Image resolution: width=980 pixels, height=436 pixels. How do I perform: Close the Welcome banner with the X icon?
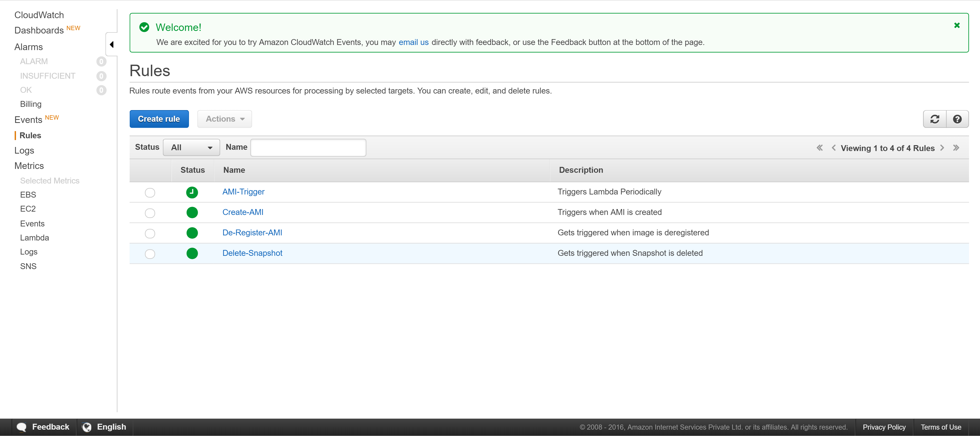(x=957, y=26)
